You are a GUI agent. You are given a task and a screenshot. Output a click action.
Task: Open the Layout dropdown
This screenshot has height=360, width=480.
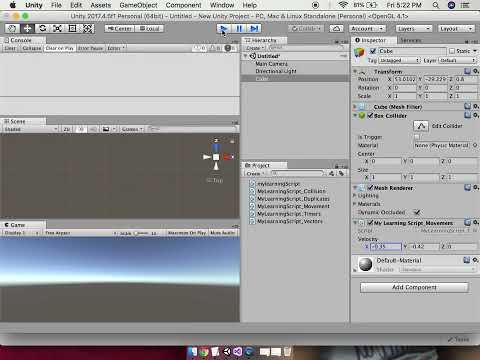point(456,29)
